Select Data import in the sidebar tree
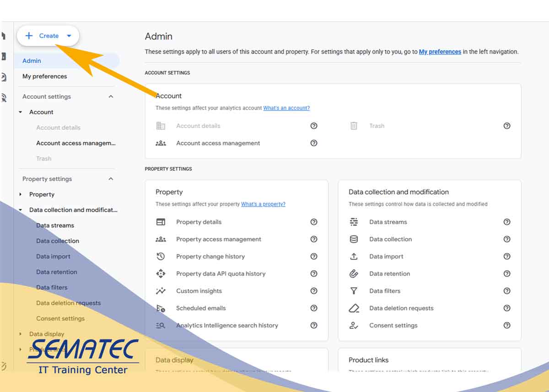 point(53,257)
